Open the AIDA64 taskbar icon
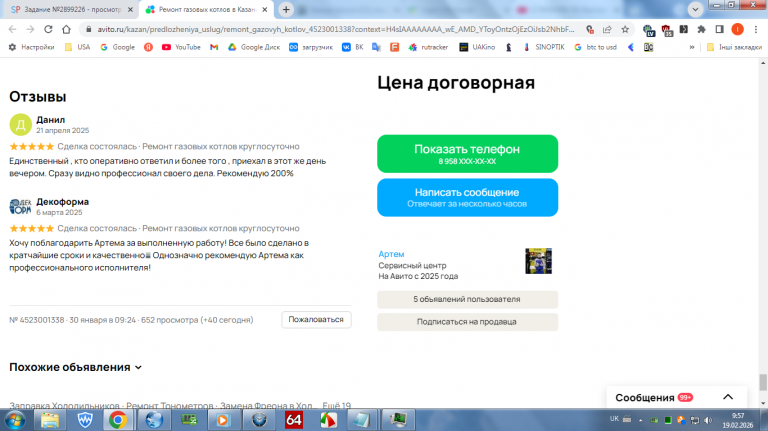Screen dimensions: 768x431 point(294,420)
